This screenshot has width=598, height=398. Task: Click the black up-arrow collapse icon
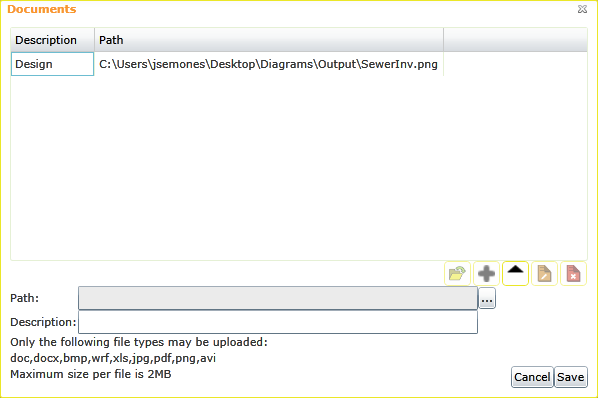[x=515, y=273]
